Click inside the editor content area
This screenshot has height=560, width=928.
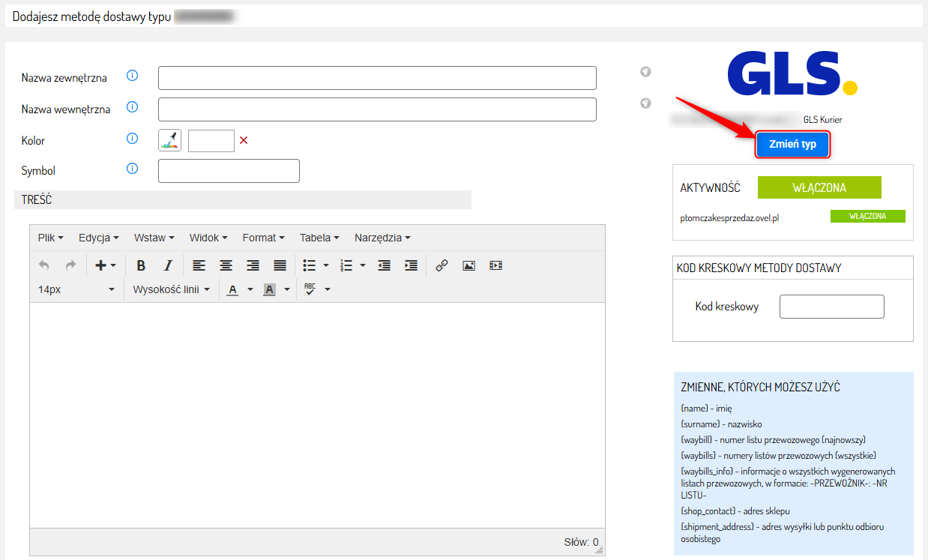pyautogui.click(x=317, y=415)
